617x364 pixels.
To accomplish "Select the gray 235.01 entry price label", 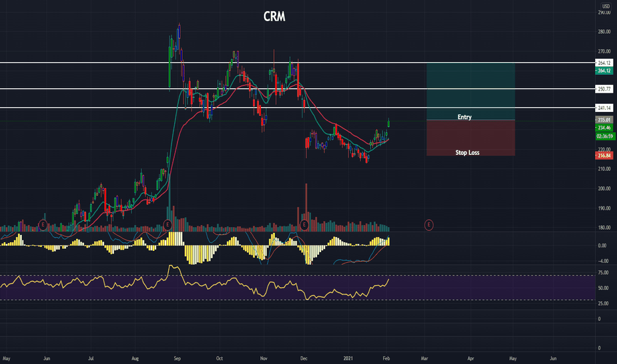I will point(604,120).
